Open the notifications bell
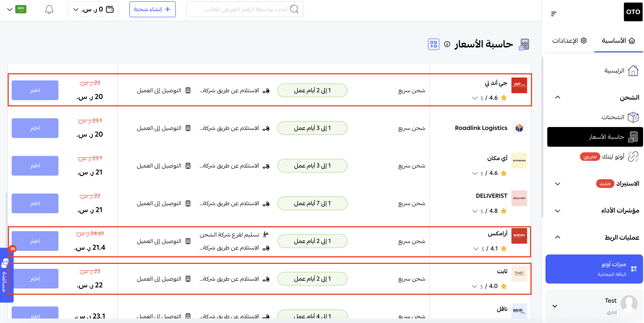This screenshot has height=323, width=644. point(49,9)
